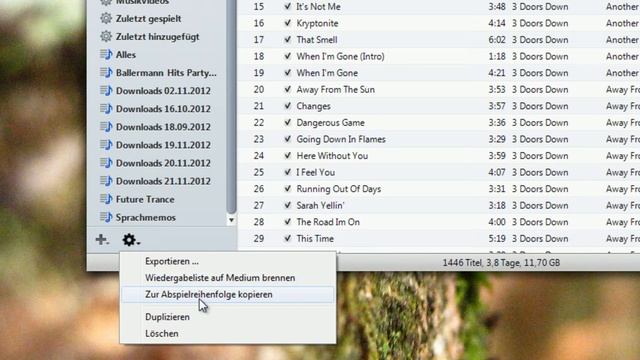
Task: Uncheck the Changes track checkbox
Action: click(x=288, y=106)
